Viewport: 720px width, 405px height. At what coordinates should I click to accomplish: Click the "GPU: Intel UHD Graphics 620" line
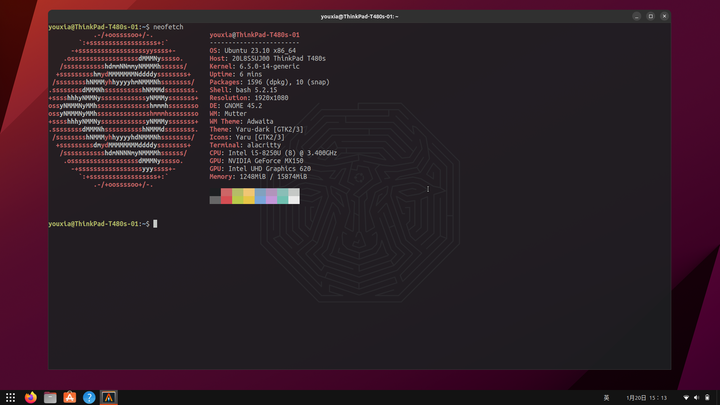coord(260,169)
